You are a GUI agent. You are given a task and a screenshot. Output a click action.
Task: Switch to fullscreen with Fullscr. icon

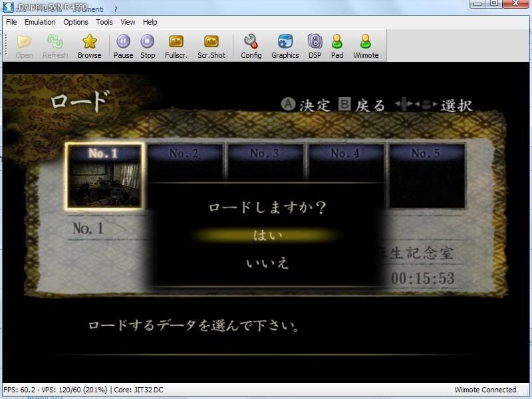point(176,47)
